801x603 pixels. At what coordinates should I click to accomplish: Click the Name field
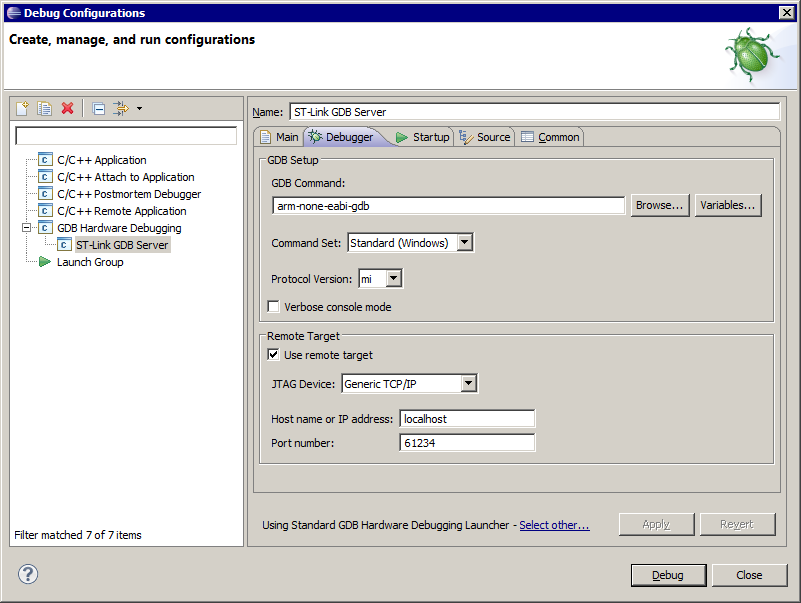click(534, 111)
